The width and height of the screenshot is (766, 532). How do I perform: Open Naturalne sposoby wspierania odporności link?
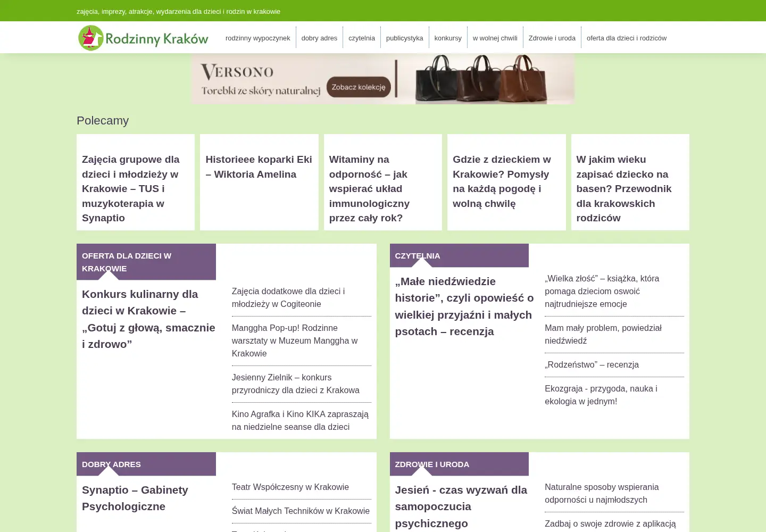[x=614, y=493]
